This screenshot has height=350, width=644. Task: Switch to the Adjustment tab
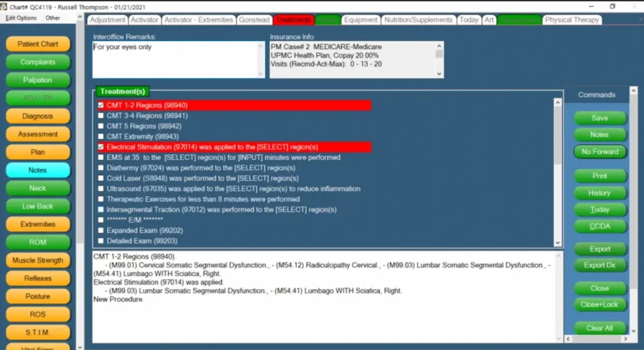point(107,19)
